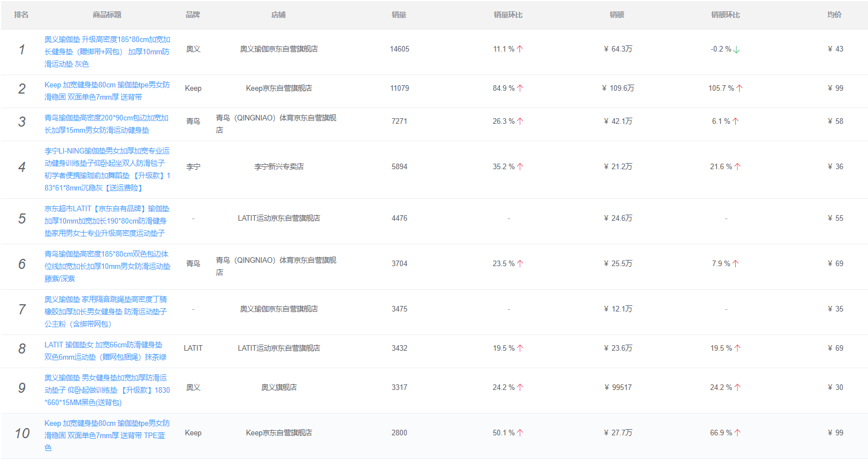Viewport: 868px width, 460px height.
Task: Click brand cell 李宁
Action: (193, 167)
